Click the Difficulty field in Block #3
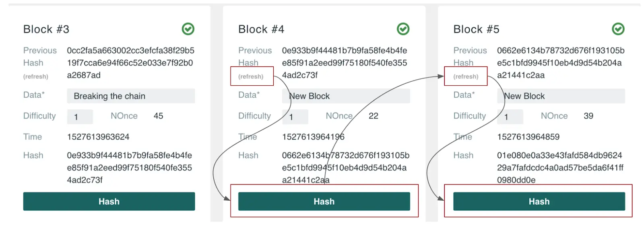This screenshot has width=644, height=228. [80, 117]
